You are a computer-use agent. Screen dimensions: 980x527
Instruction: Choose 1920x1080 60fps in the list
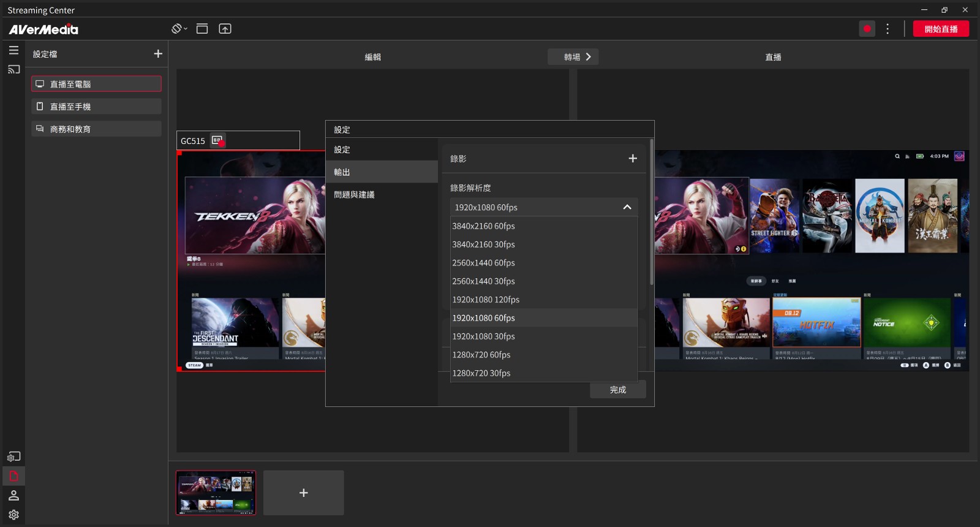(x=544, y=318)
